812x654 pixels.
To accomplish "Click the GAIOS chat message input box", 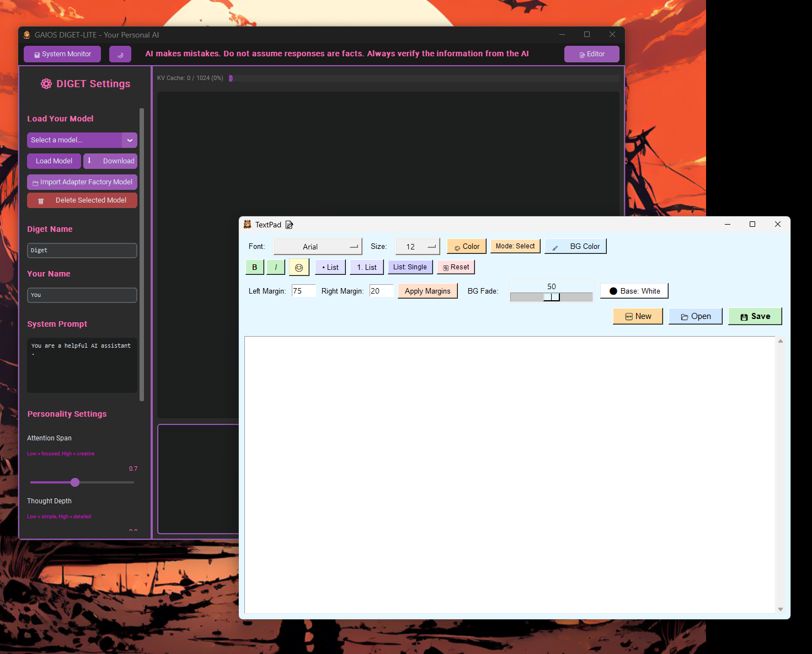I will pos(199,478).
